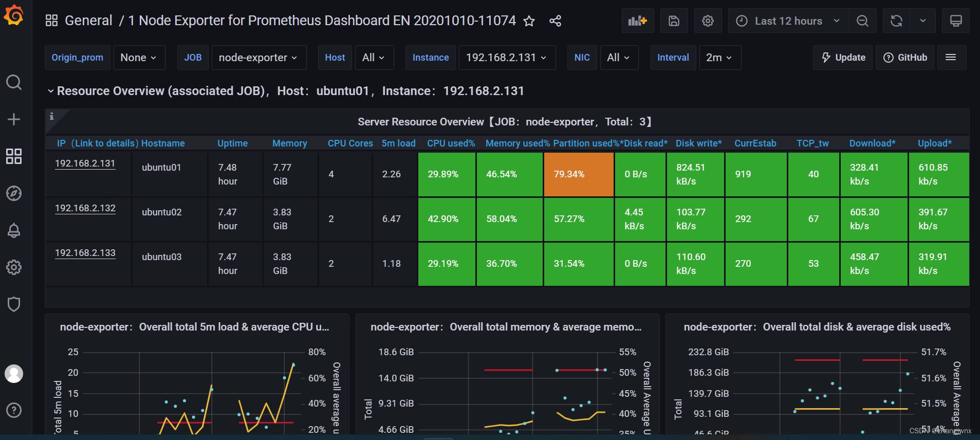Sort table by 5m load column header
The height and width of the screenshot is (440, 980).
[398, 143]
